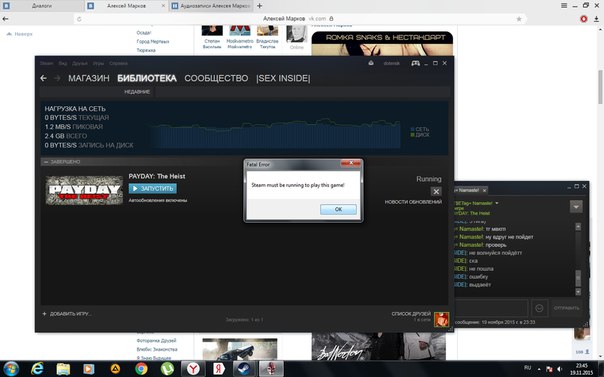The height and width of the screenshot is (377, 604).
Task: Click RU language indicator in tray
Action: pyautogui.click(x=527, y=368)
